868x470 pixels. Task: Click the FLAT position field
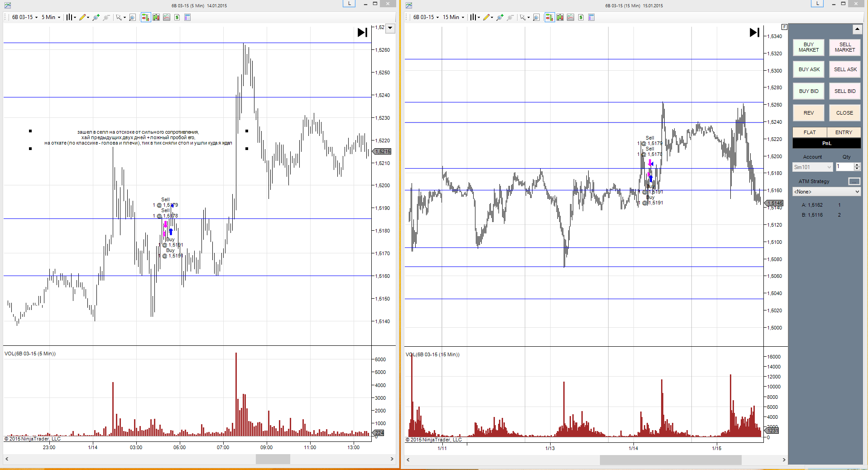tap(810, 132)
